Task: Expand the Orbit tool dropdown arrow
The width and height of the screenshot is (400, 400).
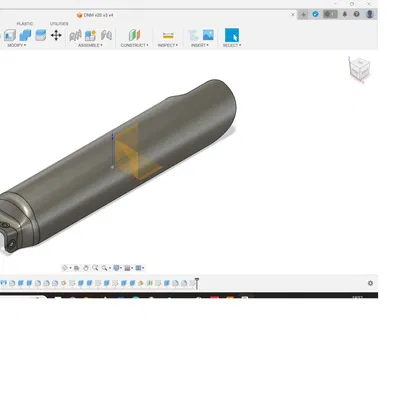Action: click(70, 268)
